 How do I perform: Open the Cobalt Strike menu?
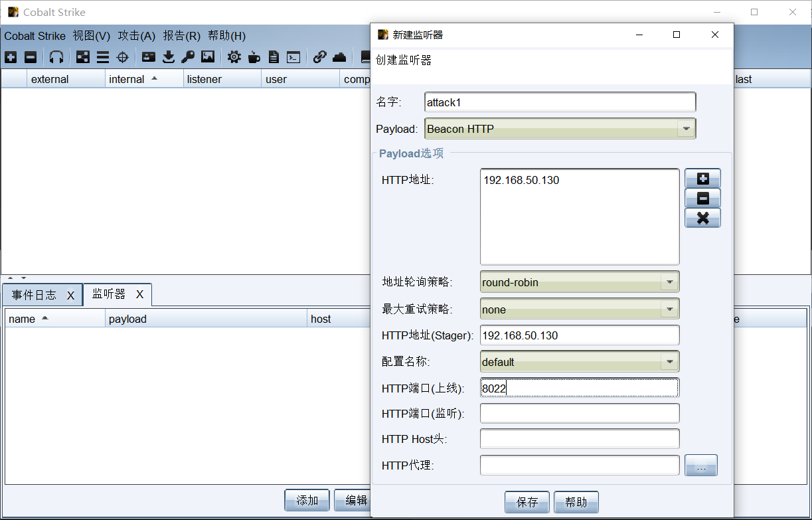tap(35, 36)
